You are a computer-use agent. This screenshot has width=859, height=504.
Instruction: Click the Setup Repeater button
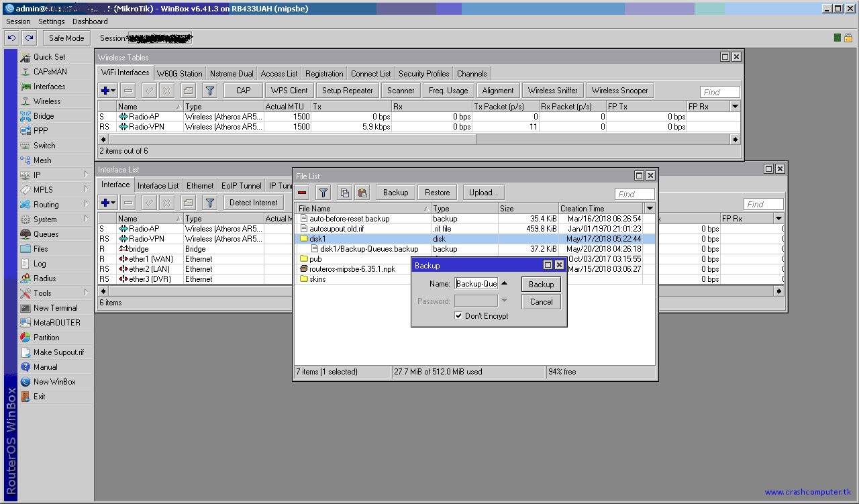click(347, 91)
